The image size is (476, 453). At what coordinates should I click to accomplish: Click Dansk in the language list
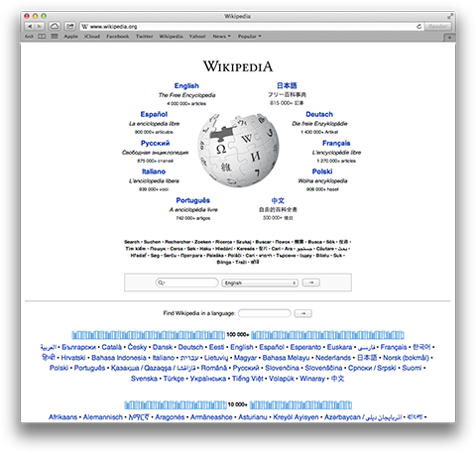pyautogui.click(x=163, y=347)
